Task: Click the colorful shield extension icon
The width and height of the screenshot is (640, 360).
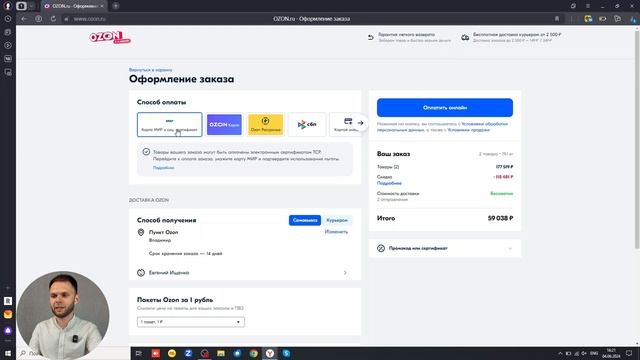Action: (588, 19)
